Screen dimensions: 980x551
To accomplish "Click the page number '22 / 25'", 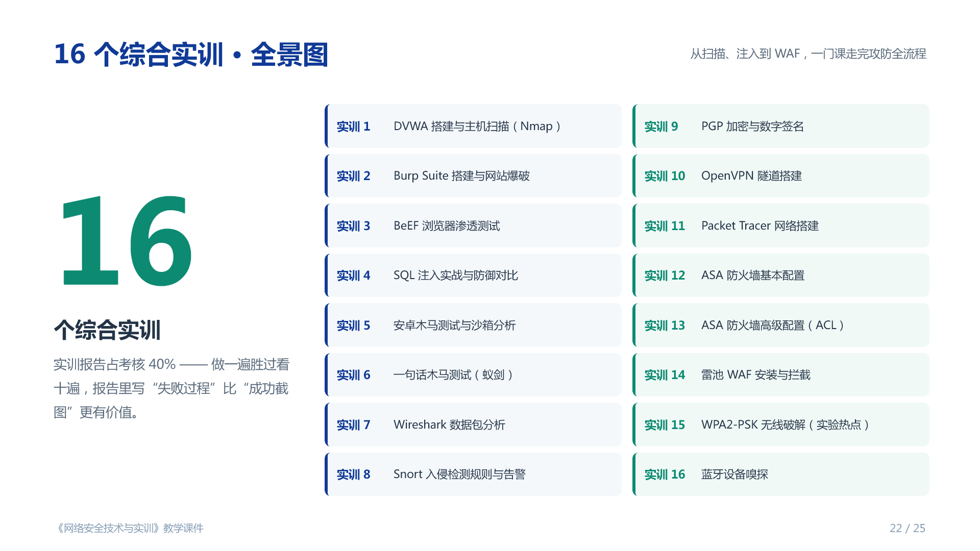I will pyautogui.click(x=908, y=528).
